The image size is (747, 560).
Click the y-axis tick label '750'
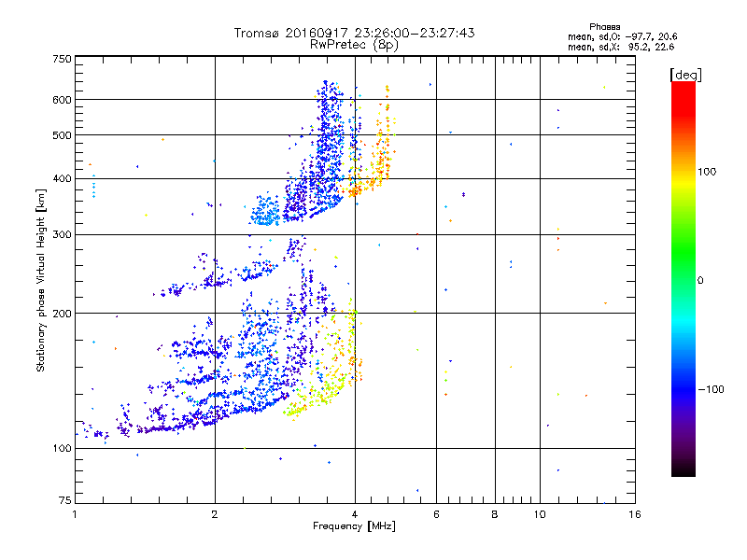point(62,59)
